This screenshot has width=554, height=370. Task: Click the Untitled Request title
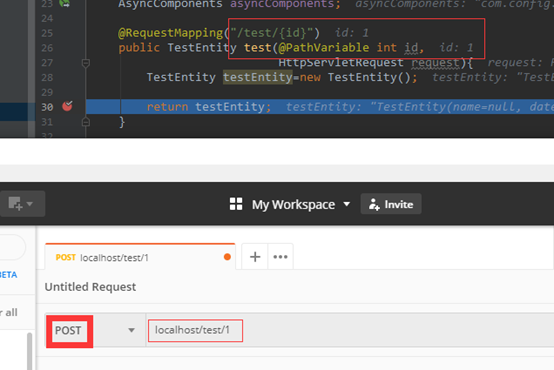coord(90,287)
